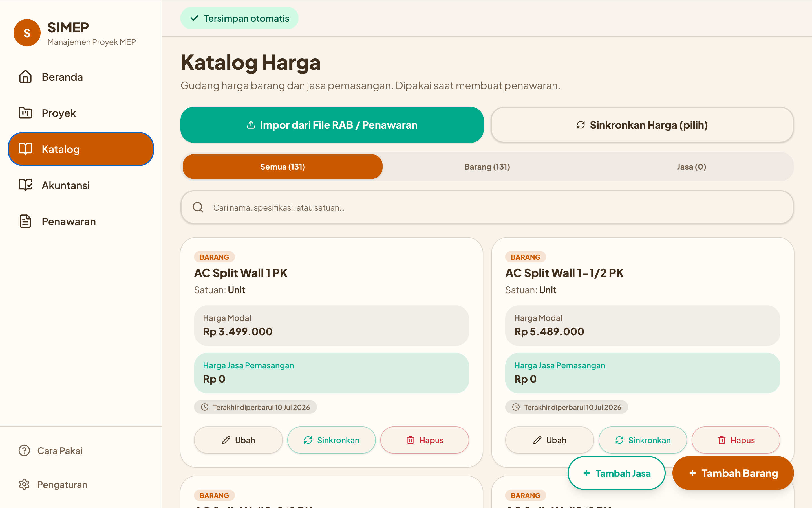Click Hapus on AC Split Wall 1-1/2 PK
This screenshot has width=812, height=508.
[x=736, y=440]
